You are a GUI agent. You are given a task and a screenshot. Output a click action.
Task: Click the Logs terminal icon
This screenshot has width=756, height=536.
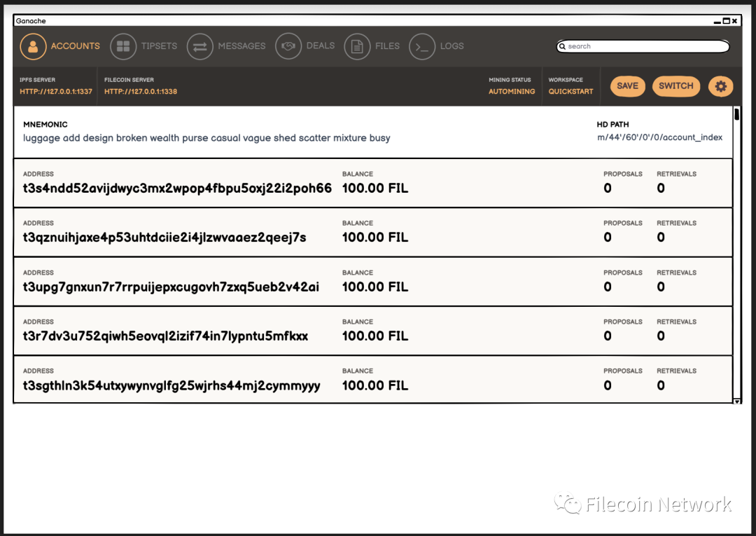click(x=422, y=46)
